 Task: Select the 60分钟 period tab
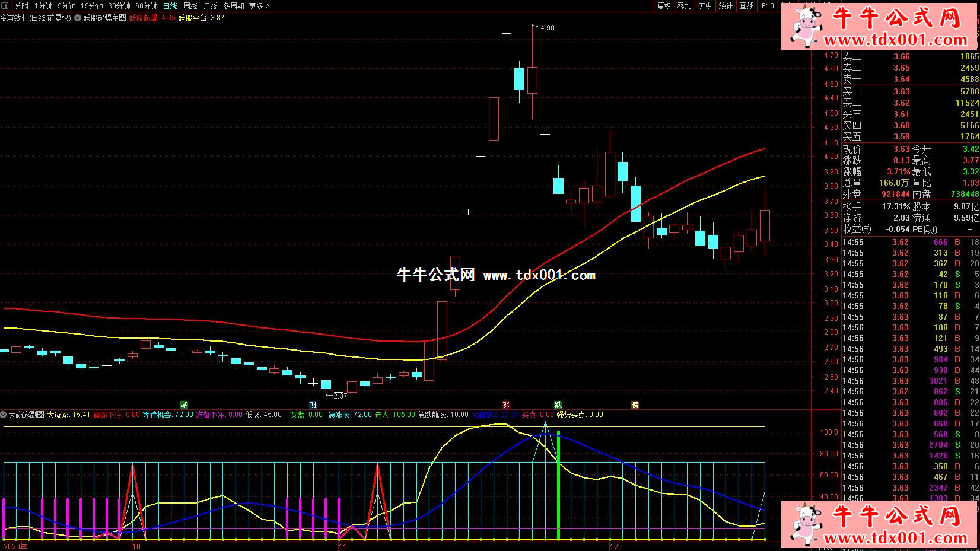pos(147,6)
